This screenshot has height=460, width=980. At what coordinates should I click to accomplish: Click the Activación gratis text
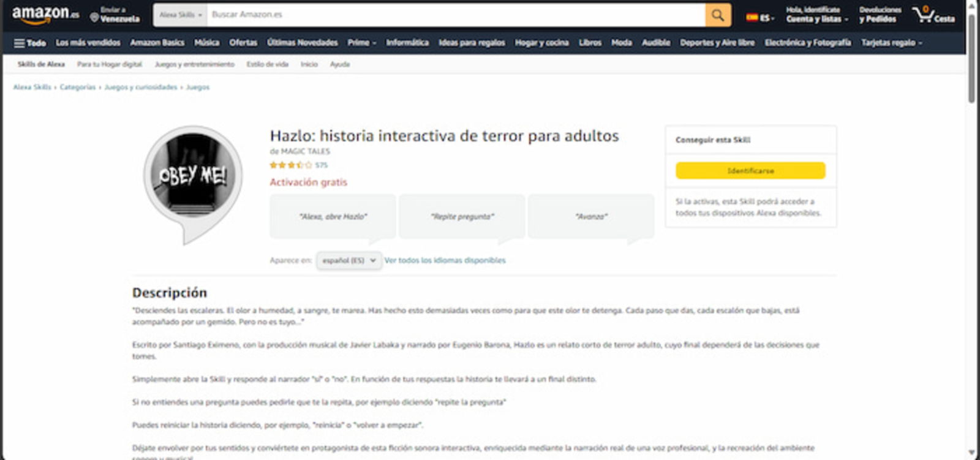pyautogui.click(x=308, y=182)
